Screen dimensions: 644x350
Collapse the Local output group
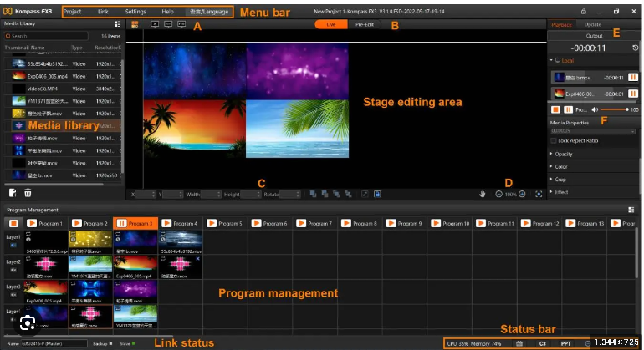(x=552, y=60)
